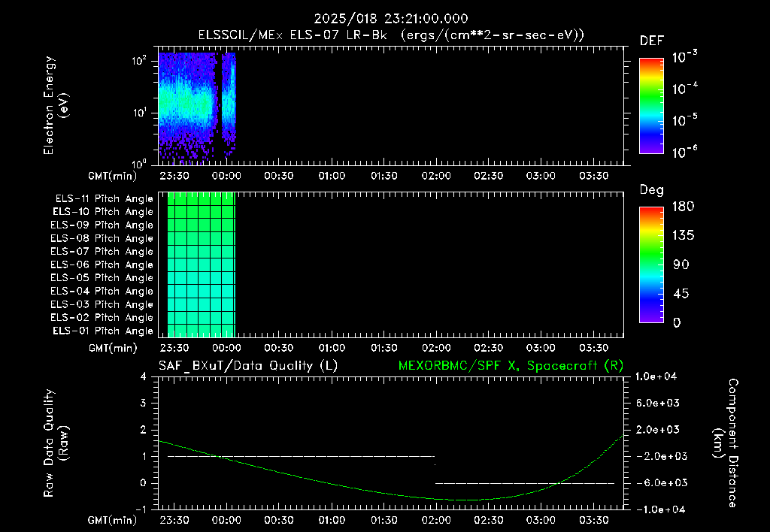Screen dimensions: 770x532
Task: Click the 10^-6 DEF color bar value
Action: (685, 152)
